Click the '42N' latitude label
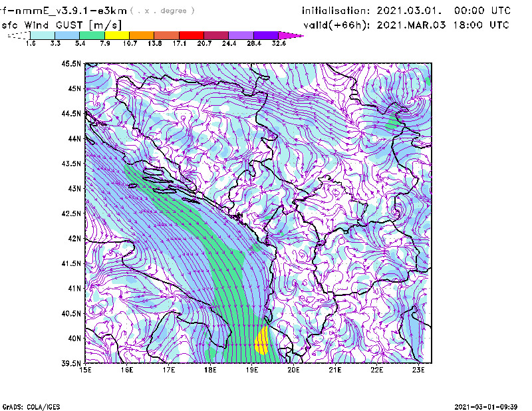532x411 pixels. 74,238
